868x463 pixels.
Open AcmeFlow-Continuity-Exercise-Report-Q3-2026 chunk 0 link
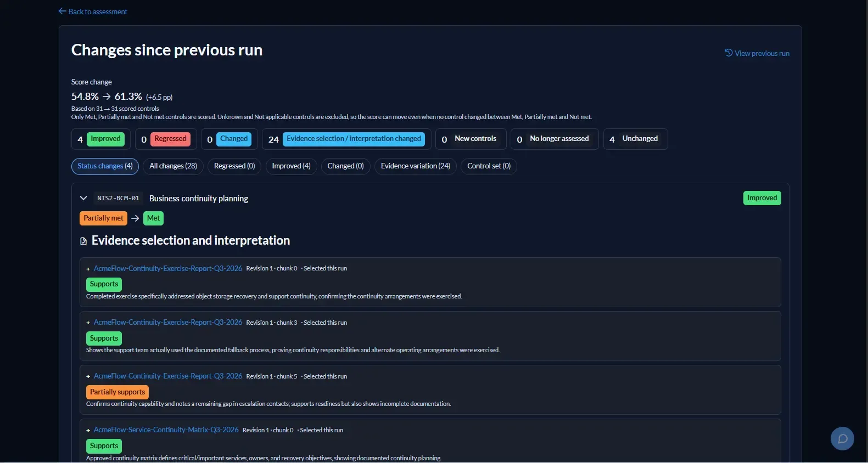[168, 268]
